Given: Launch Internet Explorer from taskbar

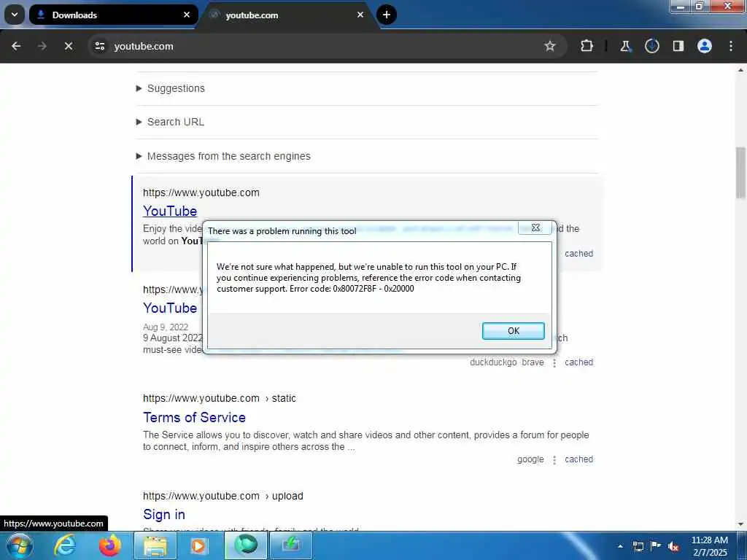Looking at the screenshot, I should point(64,545).
